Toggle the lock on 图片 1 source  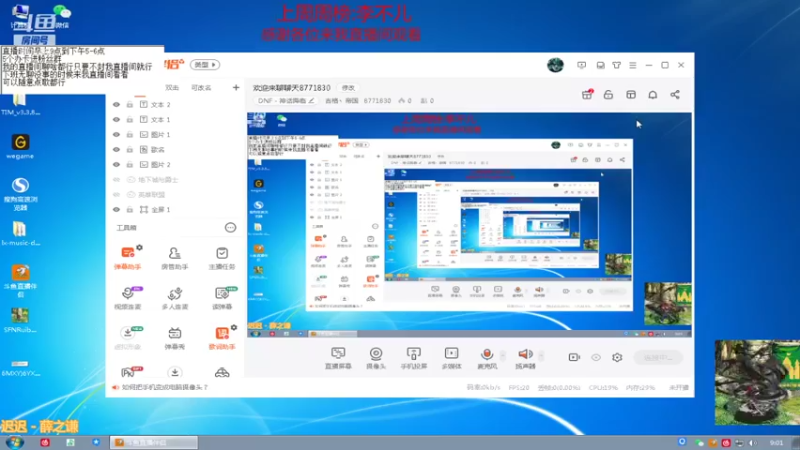pos(130,135)
